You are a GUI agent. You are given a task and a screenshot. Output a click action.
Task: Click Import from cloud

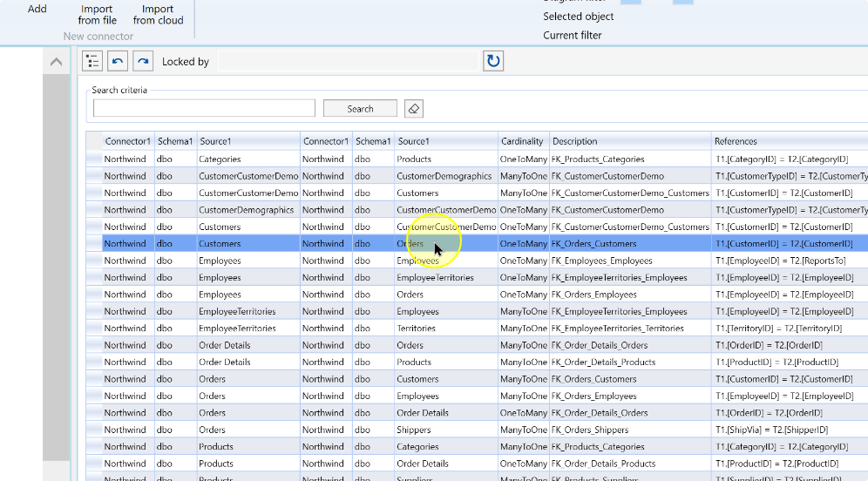click(x=158, y=15)
